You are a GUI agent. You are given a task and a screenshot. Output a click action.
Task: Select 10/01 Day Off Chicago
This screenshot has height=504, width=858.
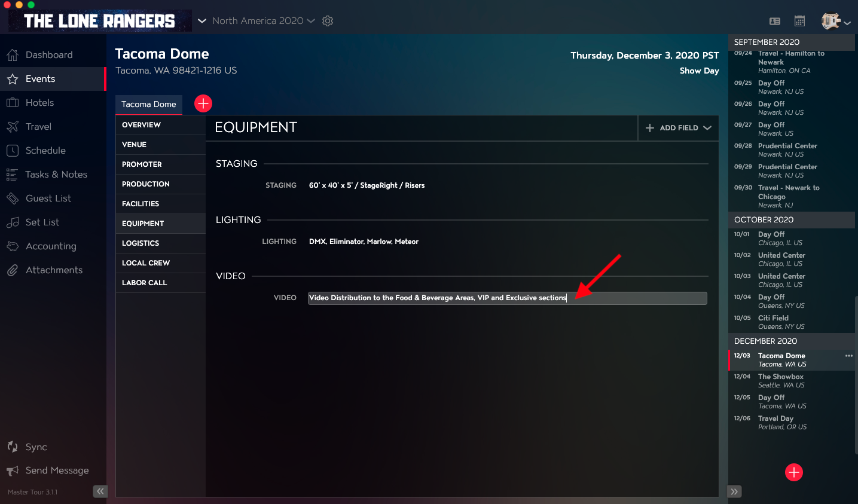[x=792, y=239]
